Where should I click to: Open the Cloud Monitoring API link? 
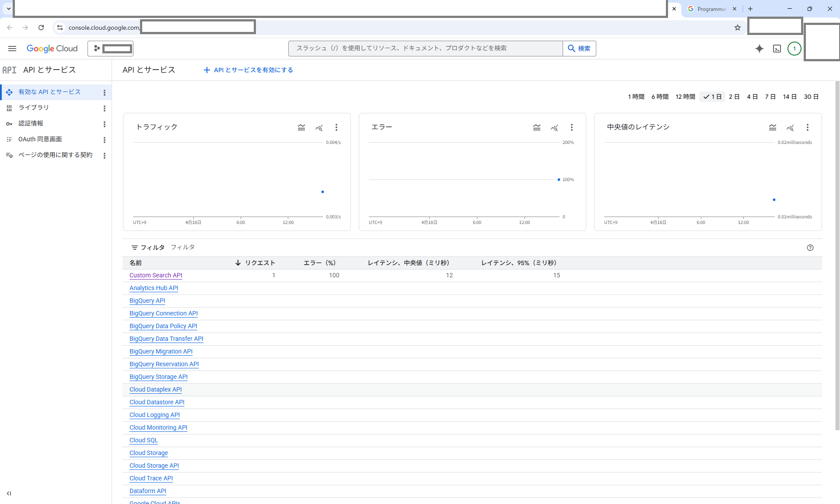click(158, 427)
